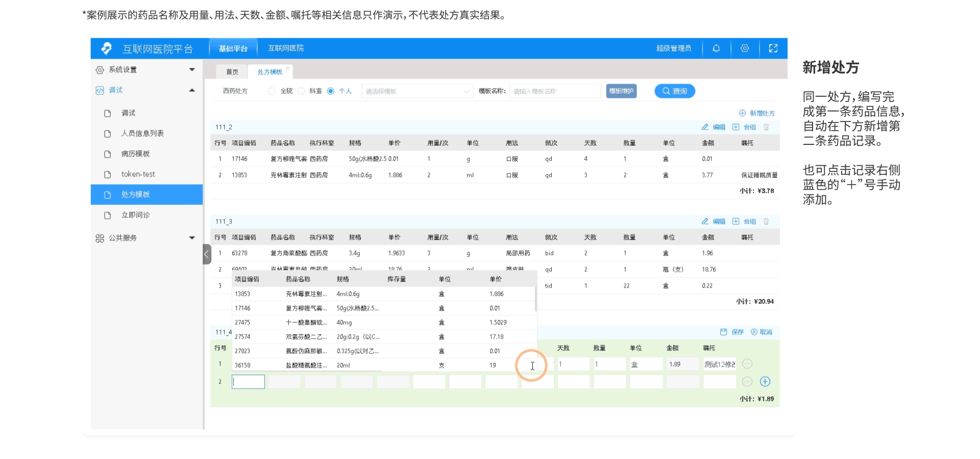Select the 科室 radio button
The width and height of the screenshot is (980, 459).
click(x=301, y=91)
